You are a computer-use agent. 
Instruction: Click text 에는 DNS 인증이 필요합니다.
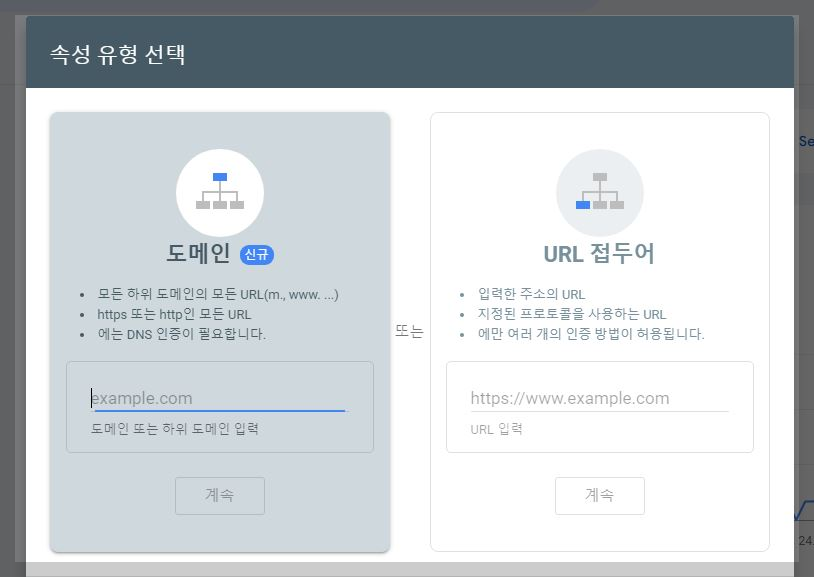[182, 334]
